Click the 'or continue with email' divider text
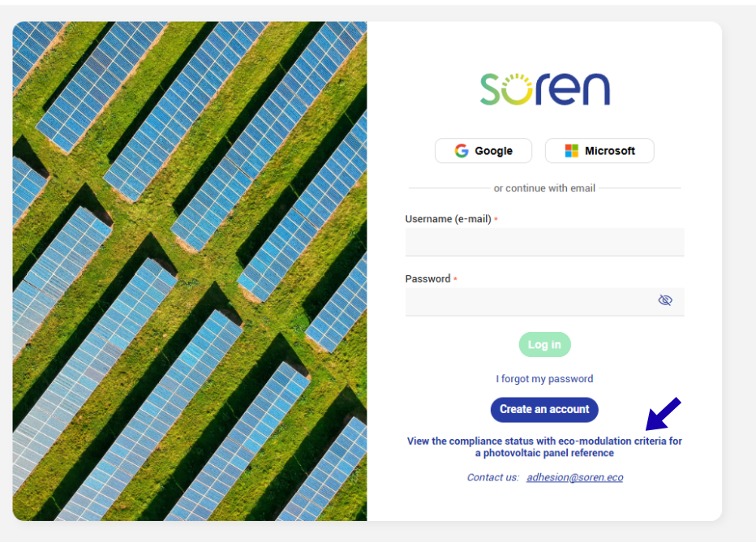 (545, 188)
